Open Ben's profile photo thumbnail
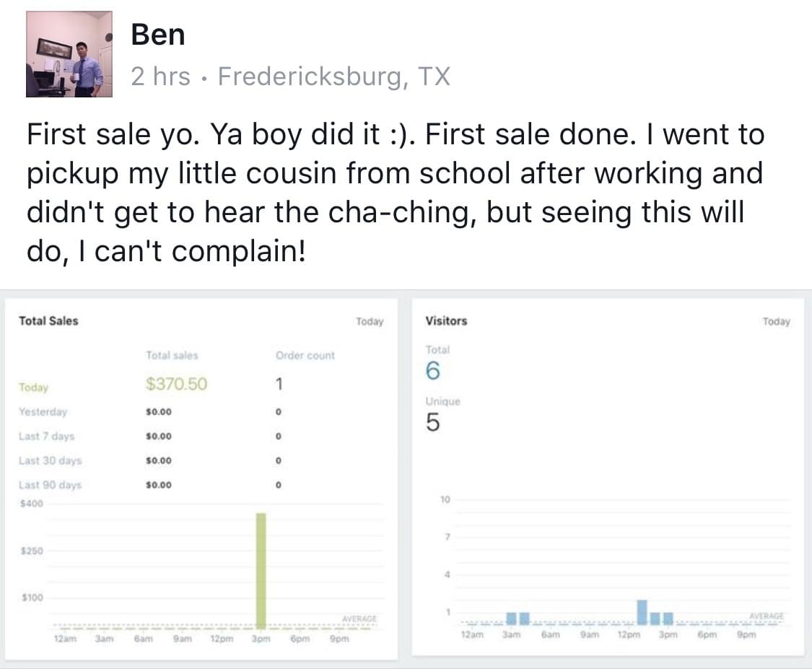 pos(69,54)
